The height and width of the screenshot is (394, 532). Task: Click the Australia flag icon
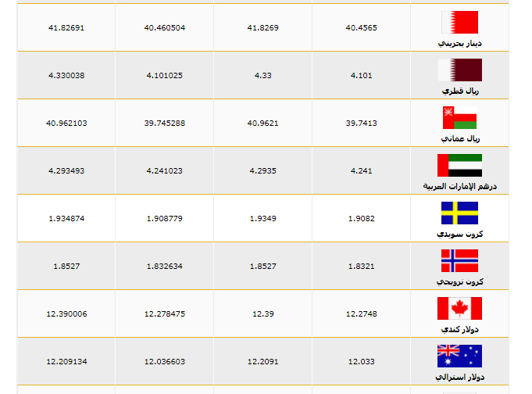[x=459, y=356]
